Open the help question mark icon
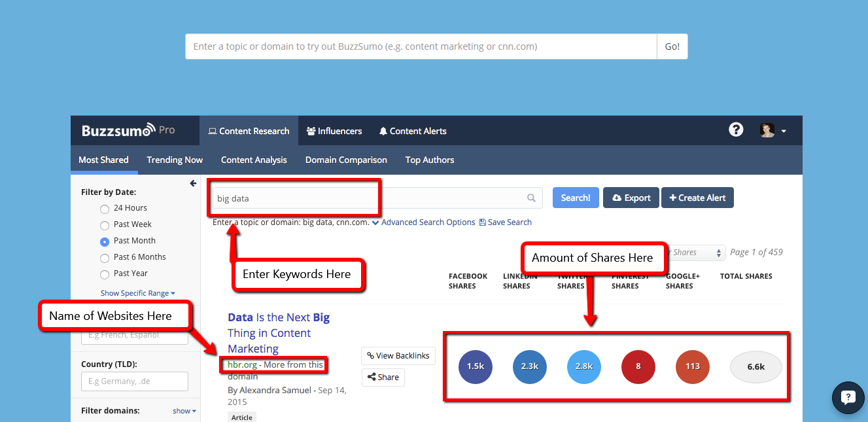868x422 pixels. [x=736, y=130]
